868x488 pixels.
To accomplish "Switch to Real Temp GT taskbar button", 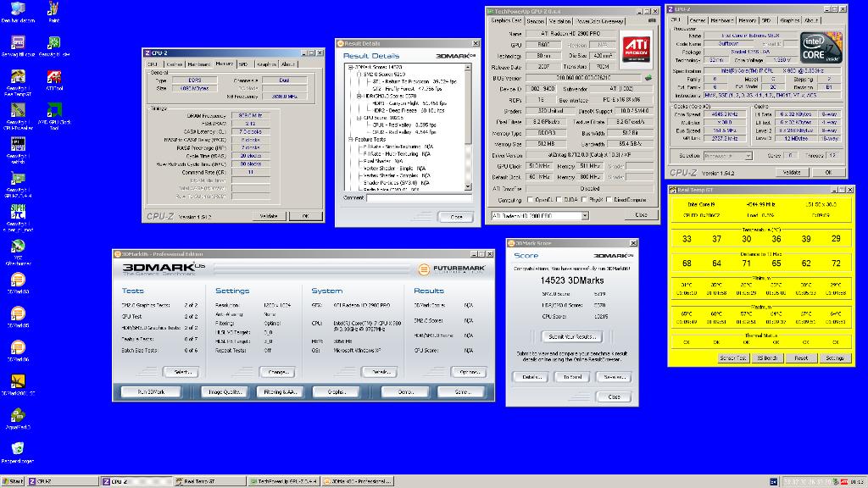I will 209,481.
